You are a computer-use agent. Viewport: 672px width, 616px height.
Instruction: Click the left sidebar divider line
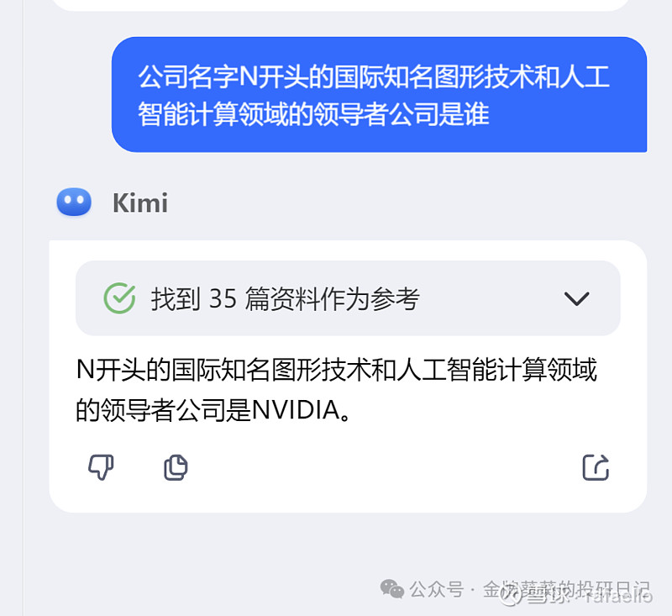click(24, 308)
